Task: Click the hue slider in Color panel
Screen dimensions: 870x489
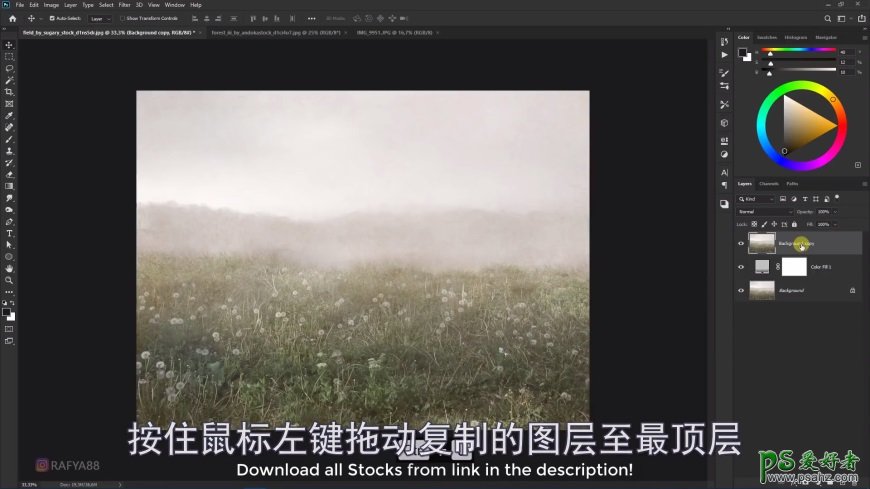Action: [798, 50]
